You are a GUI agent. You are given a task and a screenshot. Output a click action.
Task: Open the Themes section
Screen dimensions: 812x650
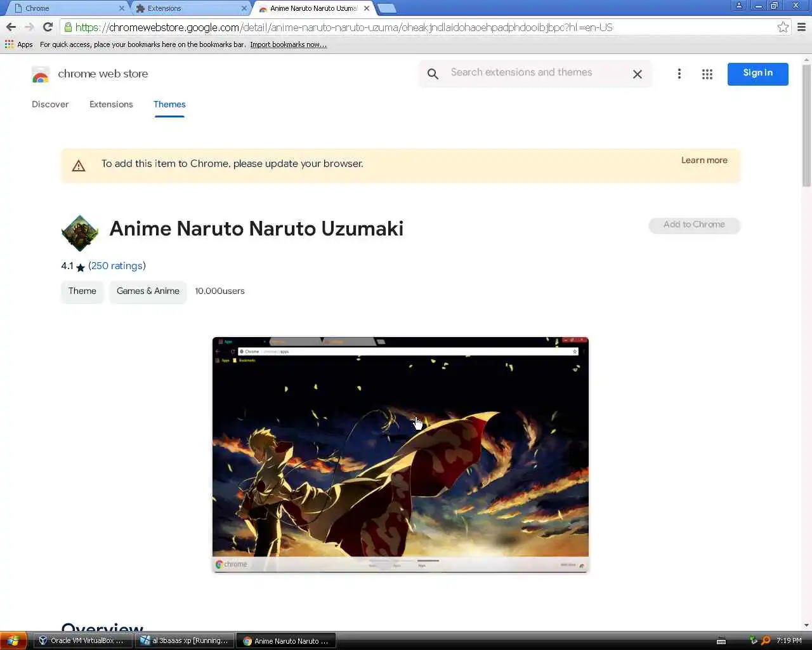(169, 104)
